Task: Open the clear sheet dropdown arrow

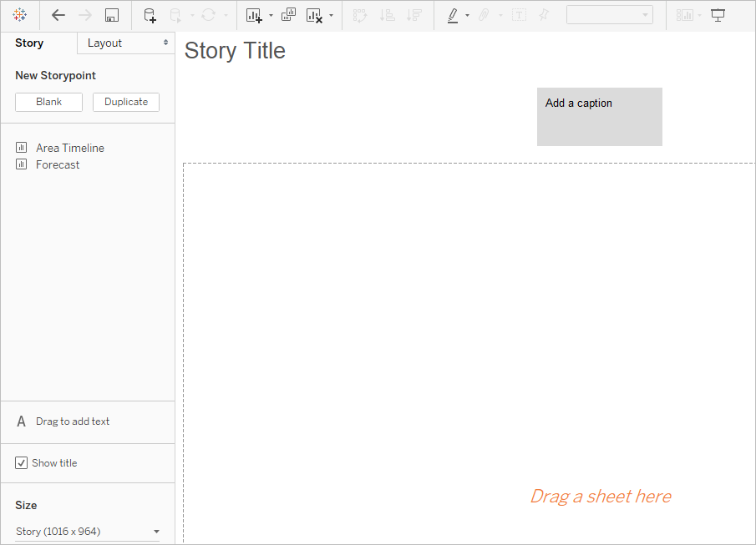Action: click(332, 15)
